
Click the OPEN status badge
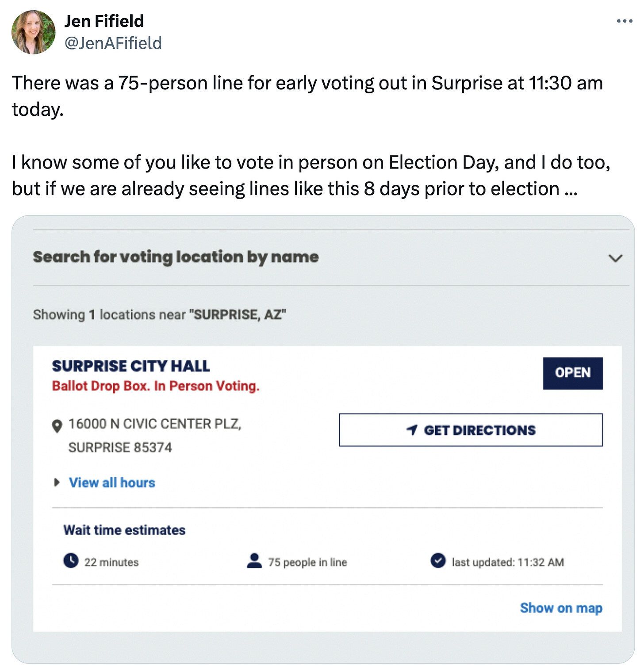tap(572, 373)
